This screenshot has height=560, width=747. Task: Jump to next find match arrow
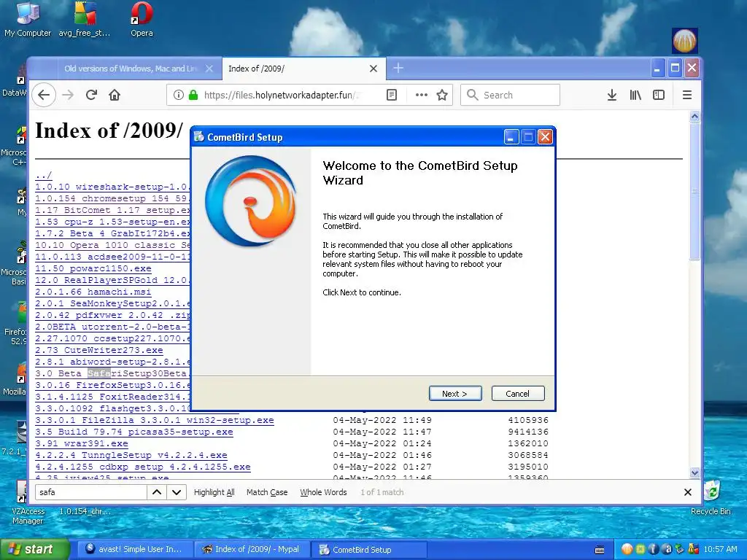click(177, 492)
